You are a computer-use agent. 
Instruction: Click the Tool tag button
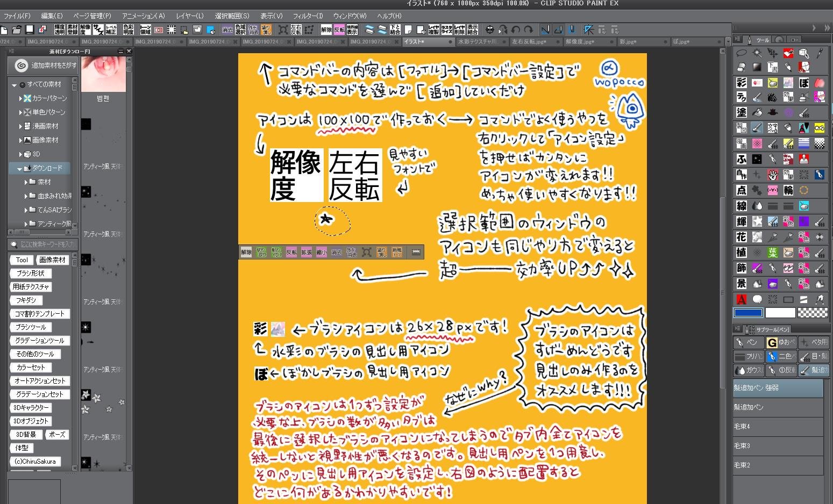(x=22, y=260)
